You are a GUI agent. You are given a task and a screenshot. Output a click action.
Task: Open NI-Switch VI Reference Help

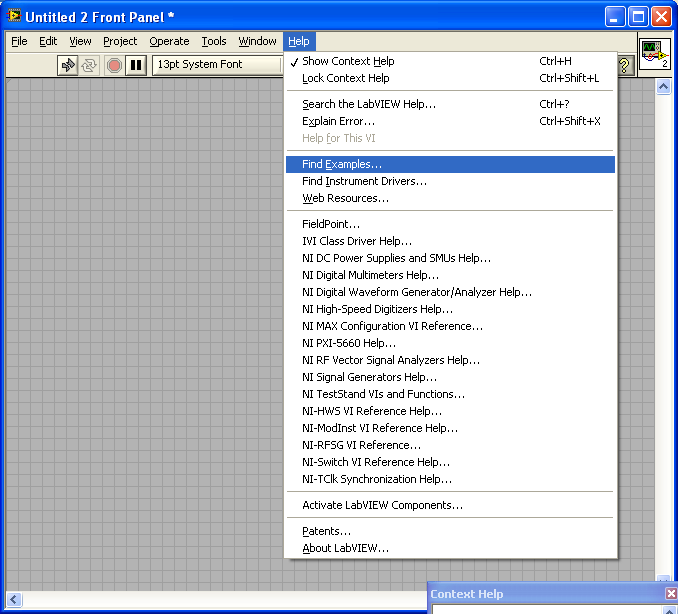[x=450, y=462]
